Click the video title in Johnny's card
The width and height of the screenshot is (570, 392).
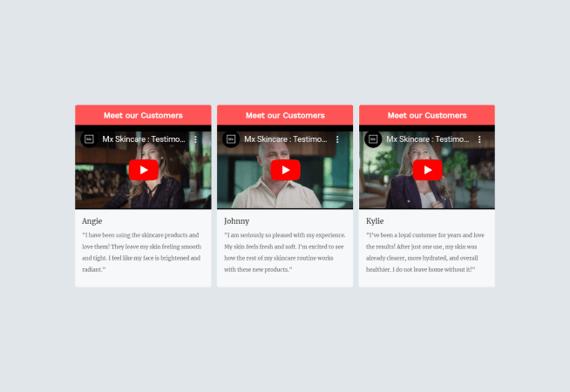[286, 139]
